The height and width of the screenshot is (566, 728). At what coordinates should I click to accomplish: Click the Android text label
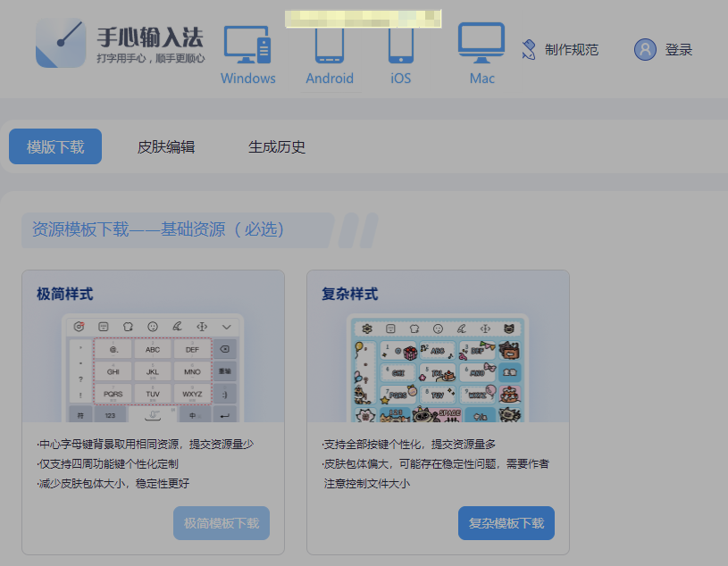click(330, 78)
